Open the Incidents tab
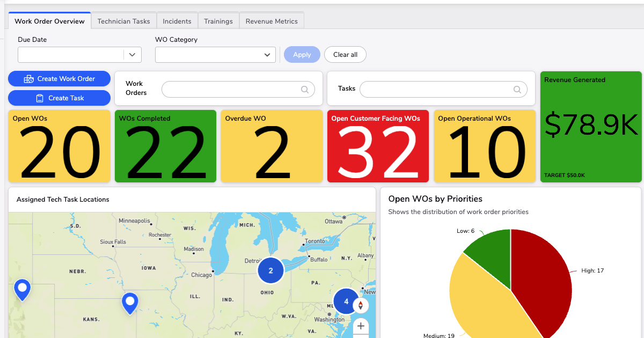The height and width of the screenshot is (338, 644). tap(177, 21)
